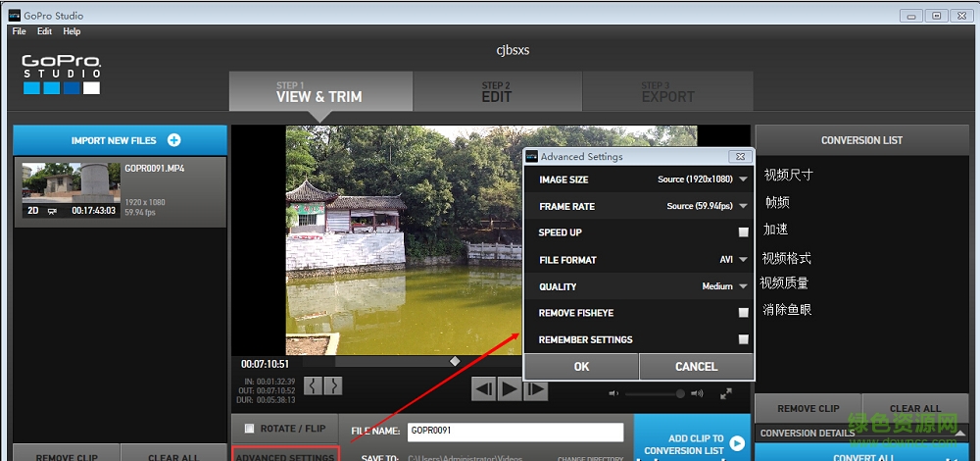This screenshot has height=461, width=980.
Task: Switch to Step 3 Export tab
Action: tap(668, 91)
